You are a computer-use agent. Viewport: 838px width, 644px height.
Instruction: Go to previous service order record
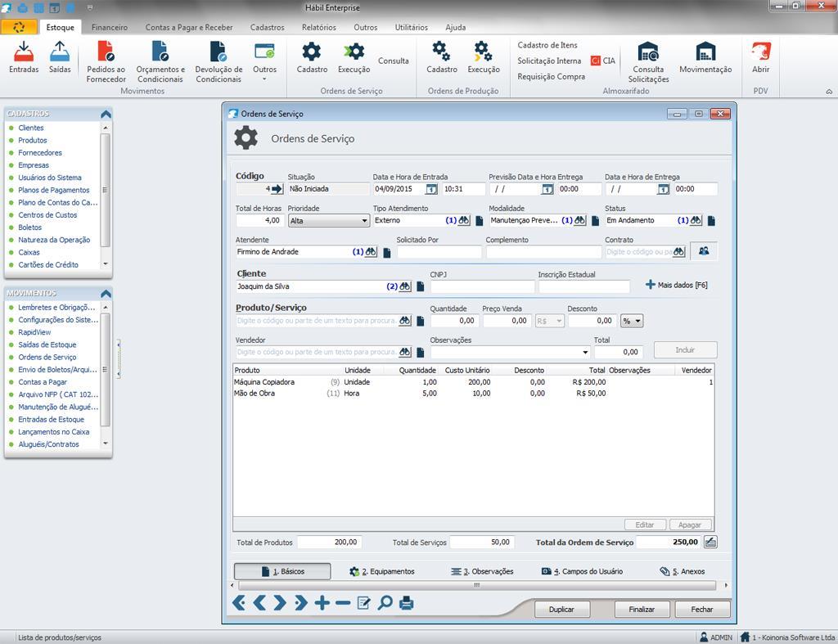[259, 603]
